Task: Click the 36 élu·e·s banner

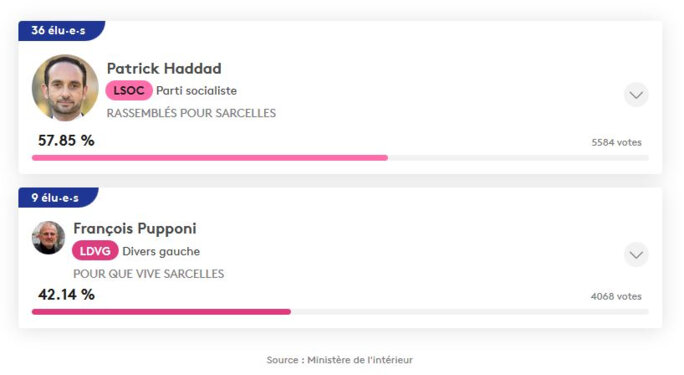Action: pos(61,31)
